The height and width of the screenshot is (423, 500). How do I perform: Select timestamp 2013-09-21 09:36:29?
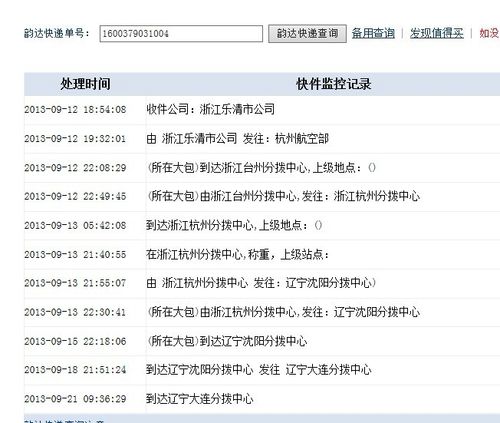tap(75, 399)
